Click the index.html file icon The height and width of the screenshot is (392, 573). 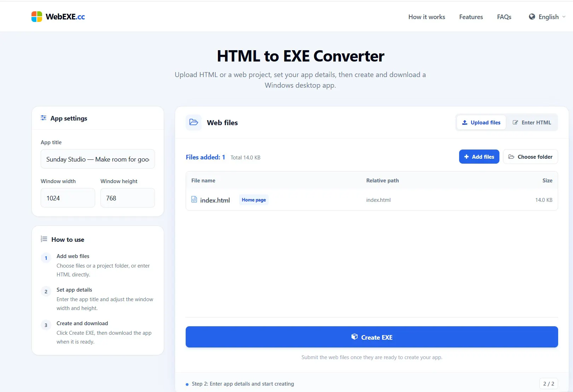point(194,200)
